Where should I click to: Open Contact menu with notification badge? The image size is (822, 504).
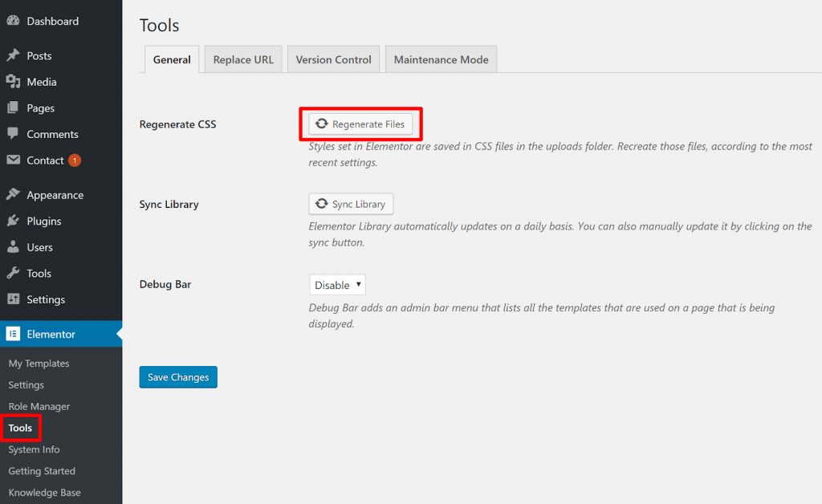point(45,161)
